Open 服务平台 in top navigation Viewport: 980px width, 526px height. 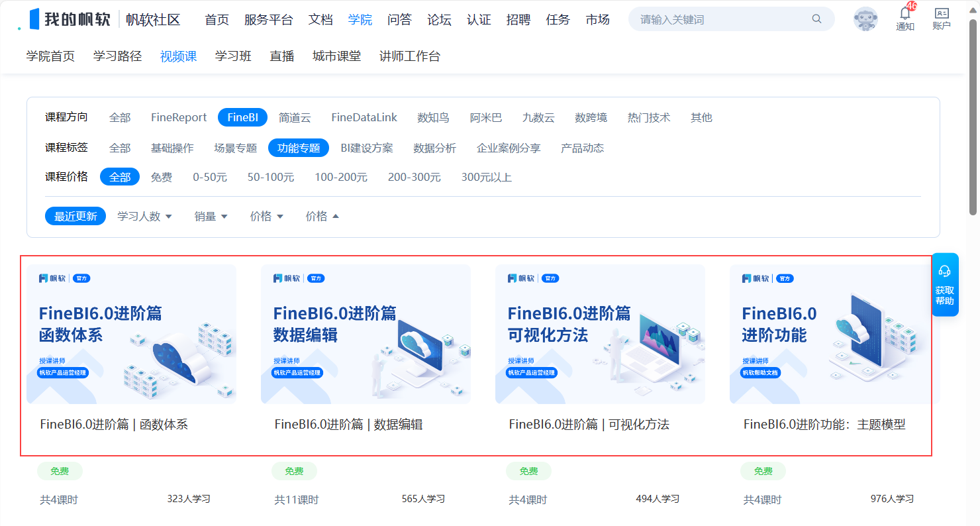click(268, 20)
